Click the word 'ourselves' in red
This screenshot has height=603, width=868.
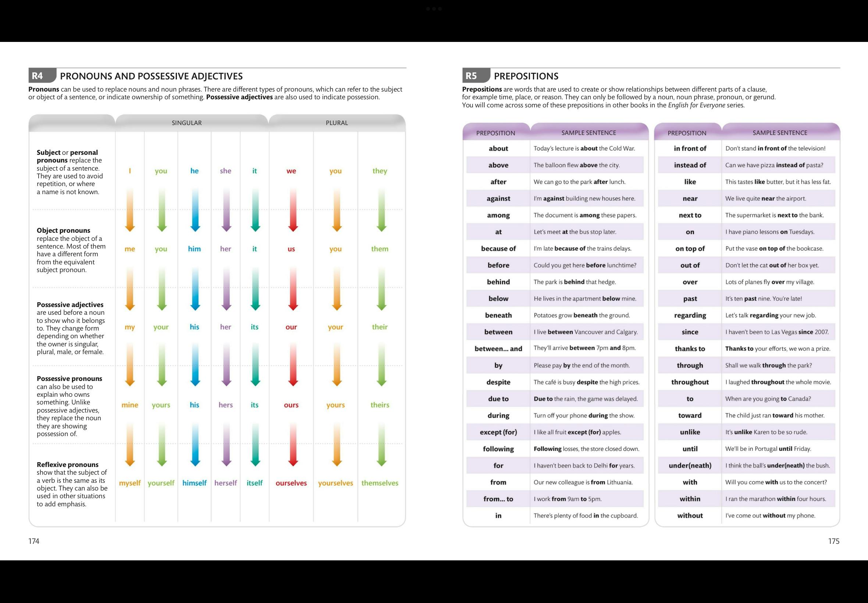point(291,483)
